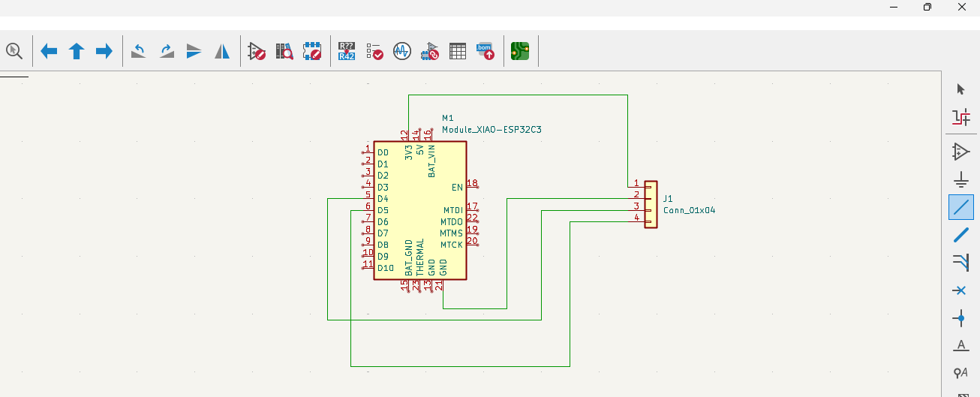980x397 pixels.
Task: Click the BAT_GND pin label
Action: (x=408, y=257)
